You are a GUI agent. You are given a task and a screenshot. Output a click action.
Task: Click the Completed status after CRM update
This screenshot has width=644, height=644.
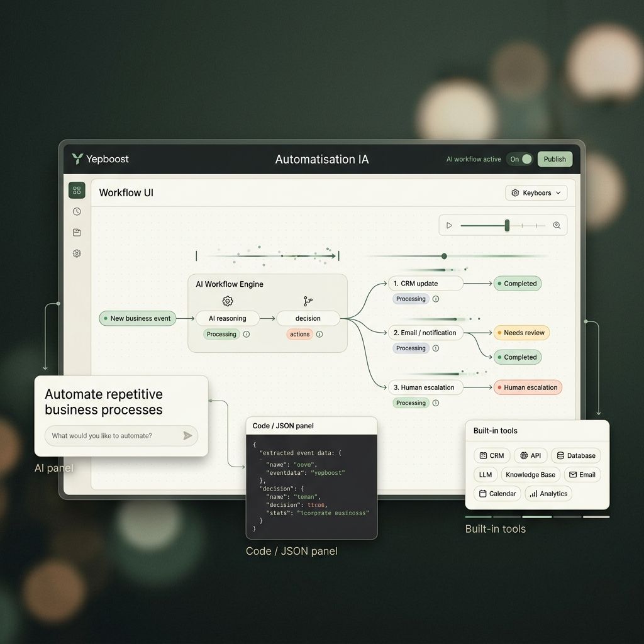tap(518, 284)
